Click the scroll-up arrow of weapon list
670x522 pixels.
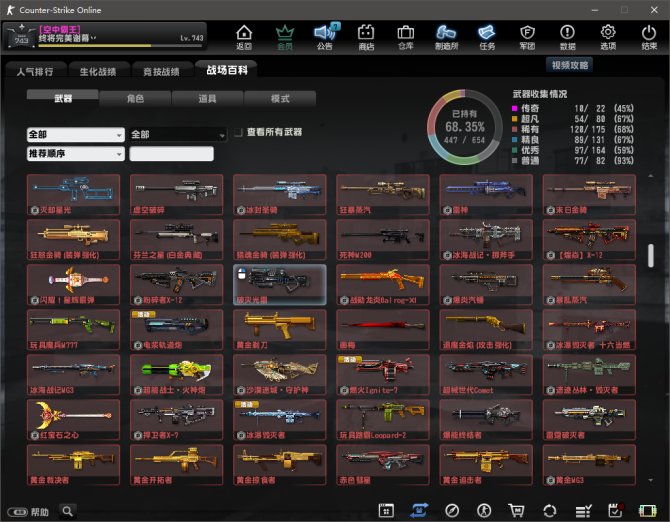click(650, 176)
